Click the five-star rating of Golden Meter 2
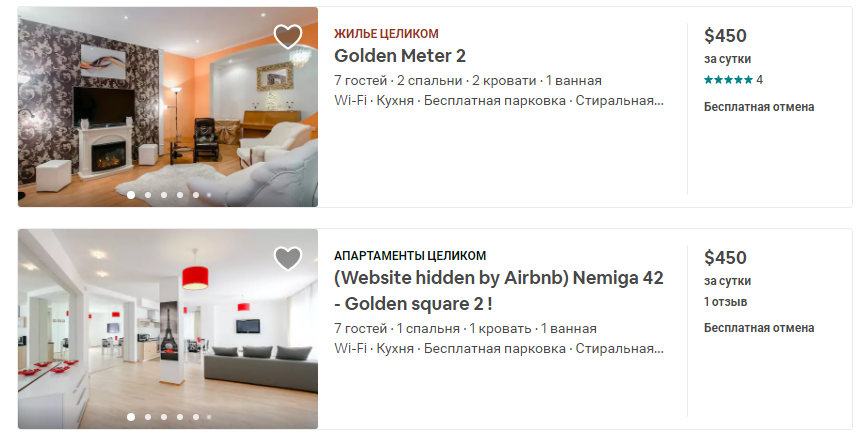This screenshot has height=437, width=864. point(728,80)
